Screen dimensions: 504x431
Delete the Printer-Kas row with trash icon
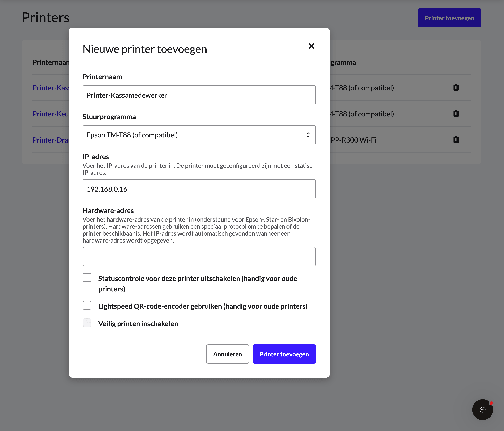tap(456, 87)
